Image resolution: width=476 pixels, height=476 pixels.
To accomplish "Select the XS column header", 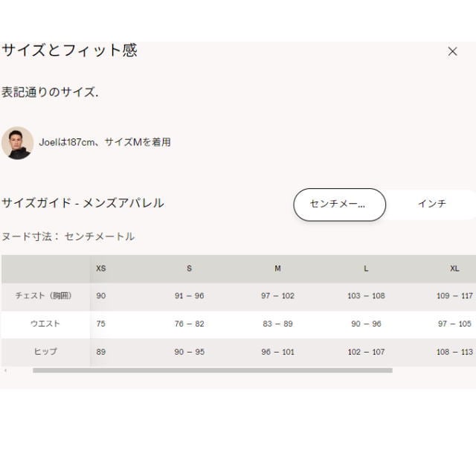I will (x=101, y=268).
